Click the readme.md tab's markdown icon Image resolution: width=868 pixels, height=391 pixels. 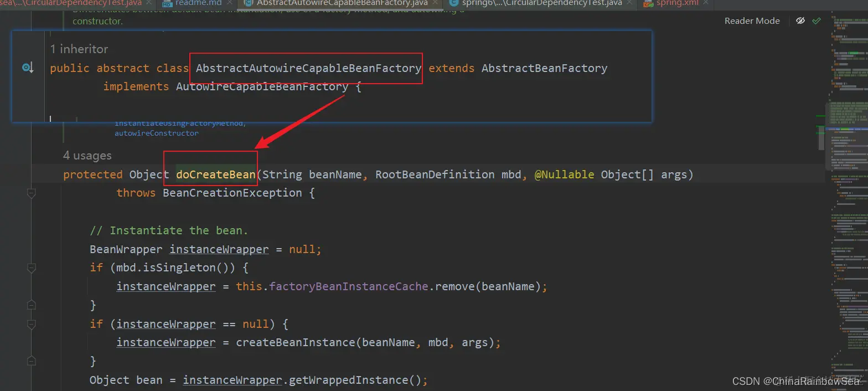[167, 3]
